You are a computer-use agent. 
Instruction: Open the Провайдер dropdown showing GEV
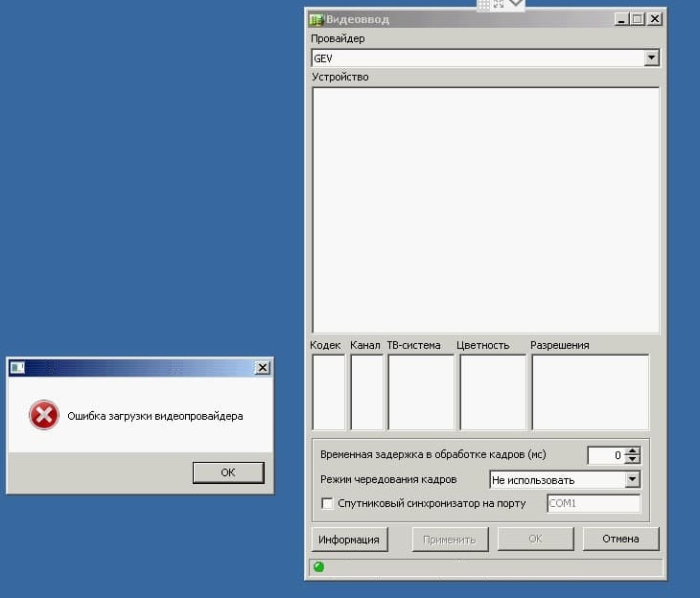click(x=651, y=58)
